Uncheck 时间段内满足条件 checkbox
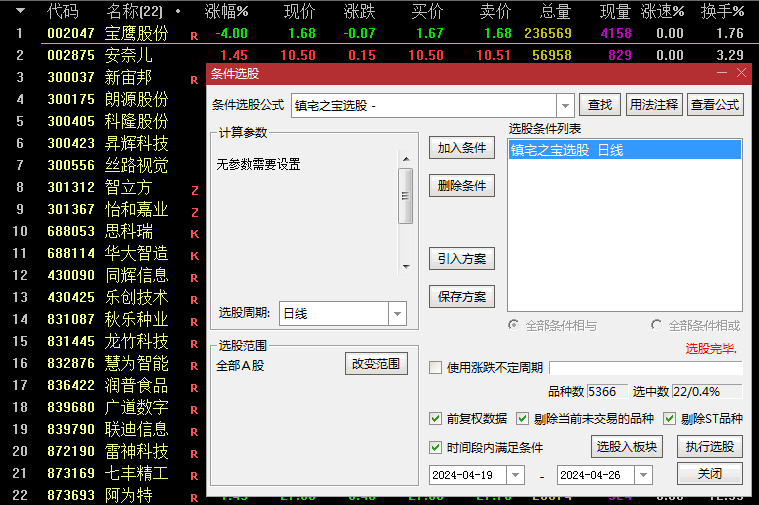 [x=435, y=447]
